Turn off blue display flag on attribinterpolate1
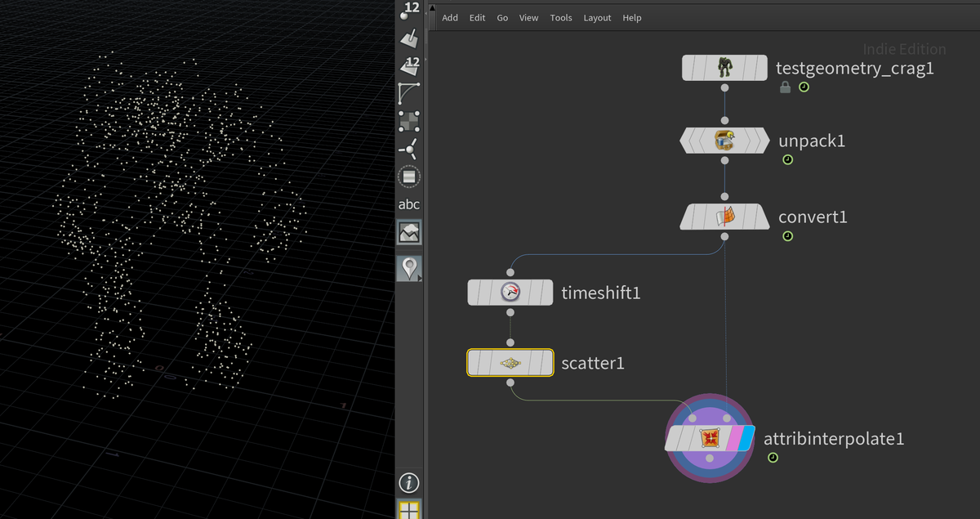Screen dimensions: 980x519 click(748, 438)
